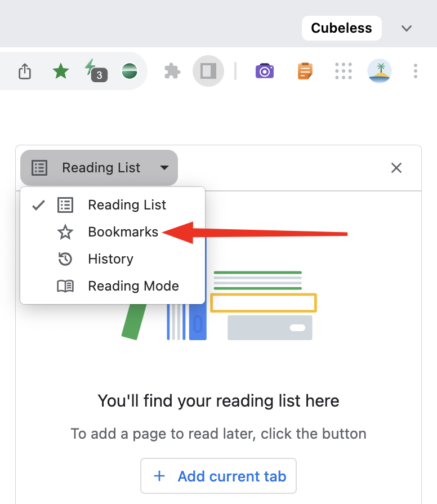Screen dimensions: 437x504
Task: Close the side panel with the X
Action: pyautogui.click(x=396, y=168)
